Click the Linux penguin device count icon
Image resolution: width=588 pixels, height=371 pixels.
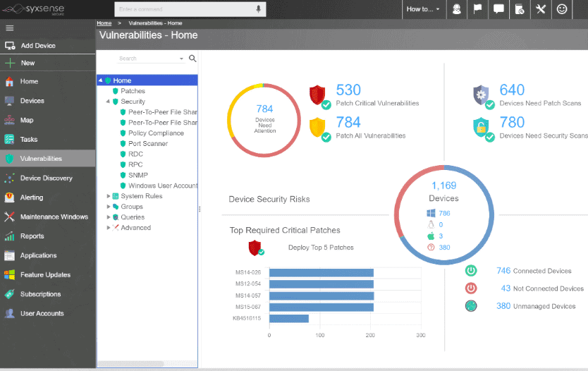tap(431, 224)
